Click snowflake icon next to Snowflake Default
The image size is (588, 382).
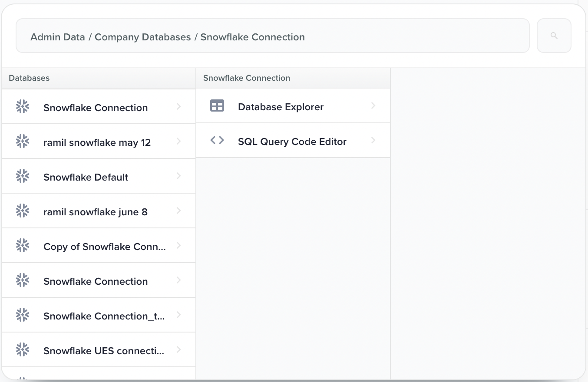[x=22, y=176]
